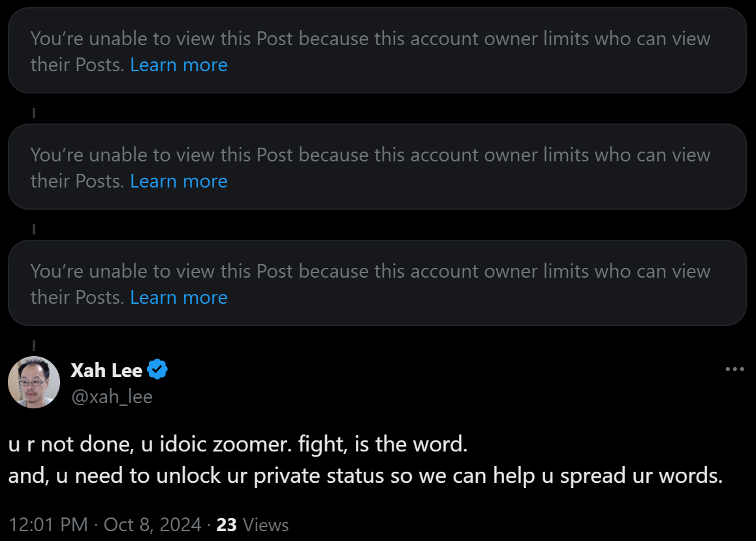Click Learn more in third restricted post
Screen dimensions: 756x541
tap(179, 298)
